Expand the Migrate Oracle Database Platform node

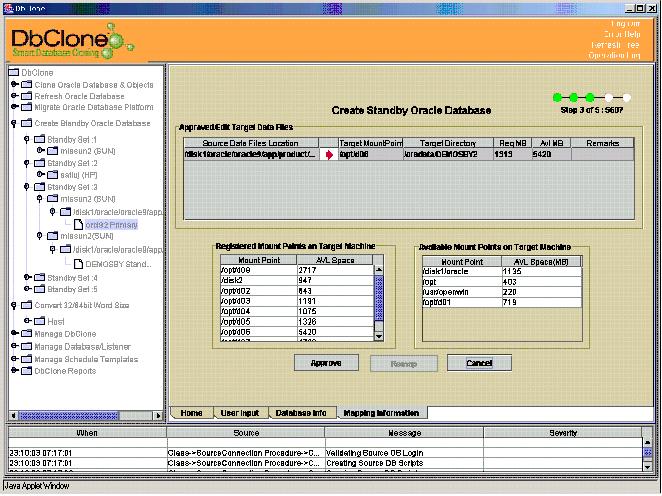point(14,107)
